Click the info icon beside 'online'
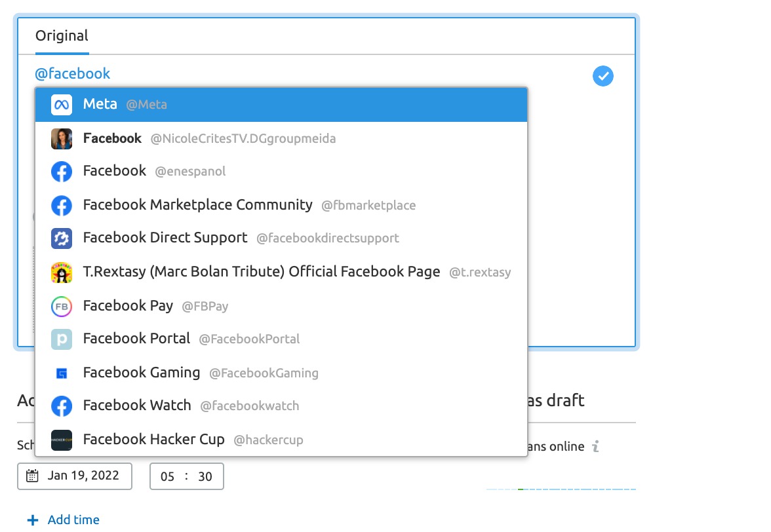 (596, 446)
